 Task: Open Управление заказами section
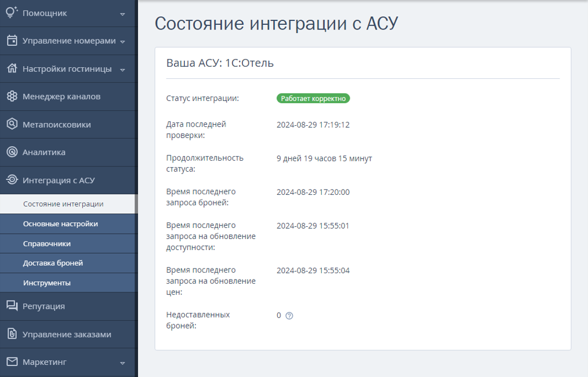pyautogui.click(x=68, y=334)
